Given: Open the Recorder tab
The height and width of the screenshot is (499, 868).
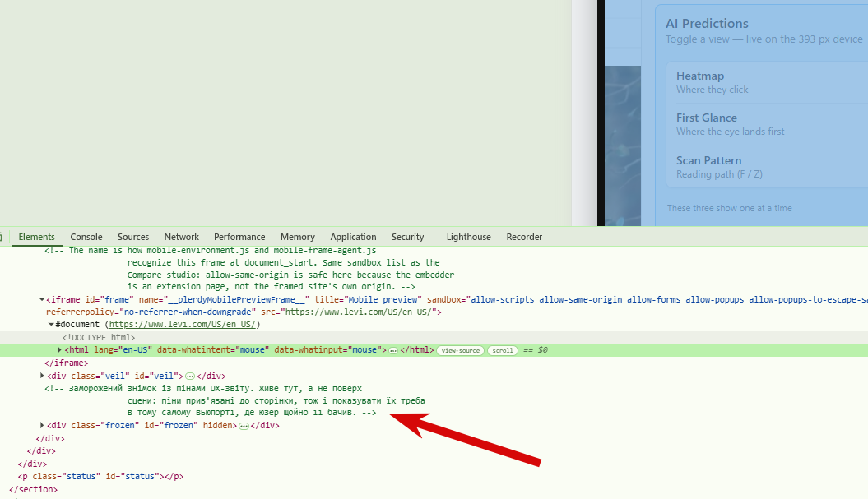Looking at the screenshot, I should coord(523,237).
